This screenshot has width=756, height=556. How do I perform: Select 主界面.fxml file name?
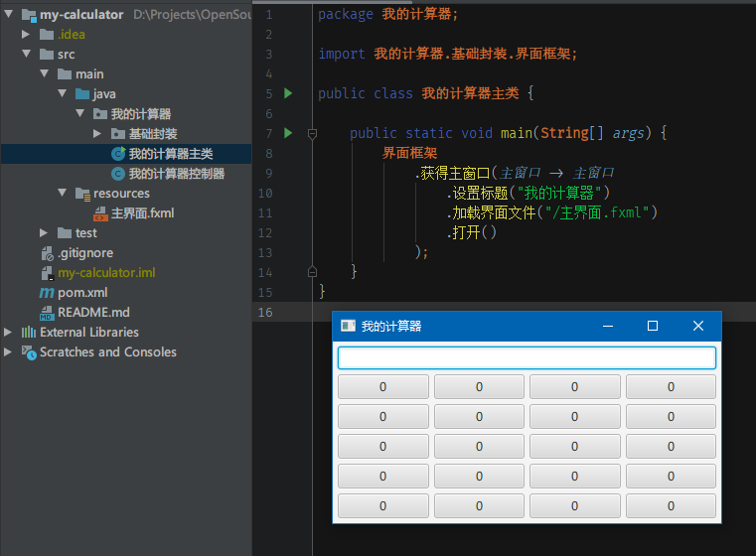tap(142, 212)
